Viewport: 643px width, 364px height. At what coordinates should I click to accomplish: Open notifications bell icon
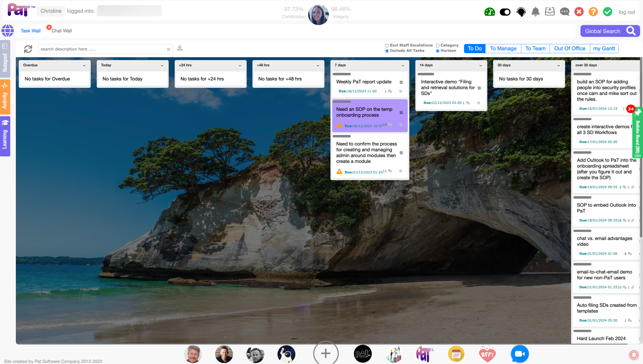click(535, 12)
